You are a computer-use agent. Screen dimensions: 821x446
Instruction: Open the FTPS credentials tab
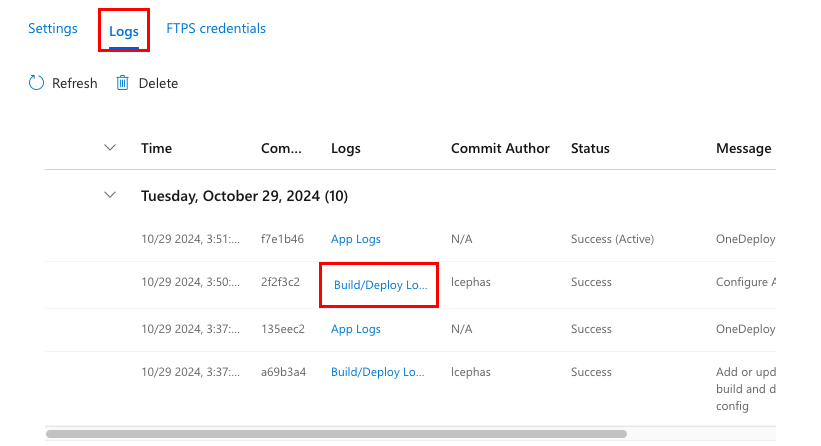216,28
